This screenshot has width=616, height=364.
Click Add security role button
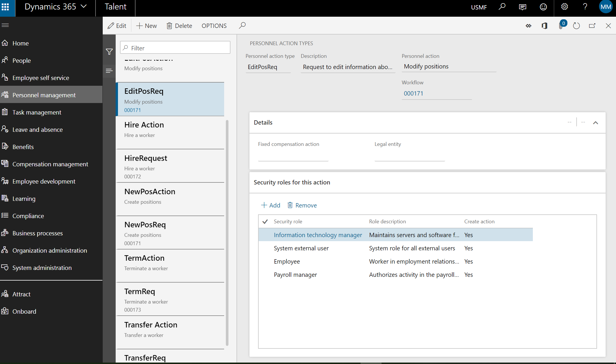point(270,205)
